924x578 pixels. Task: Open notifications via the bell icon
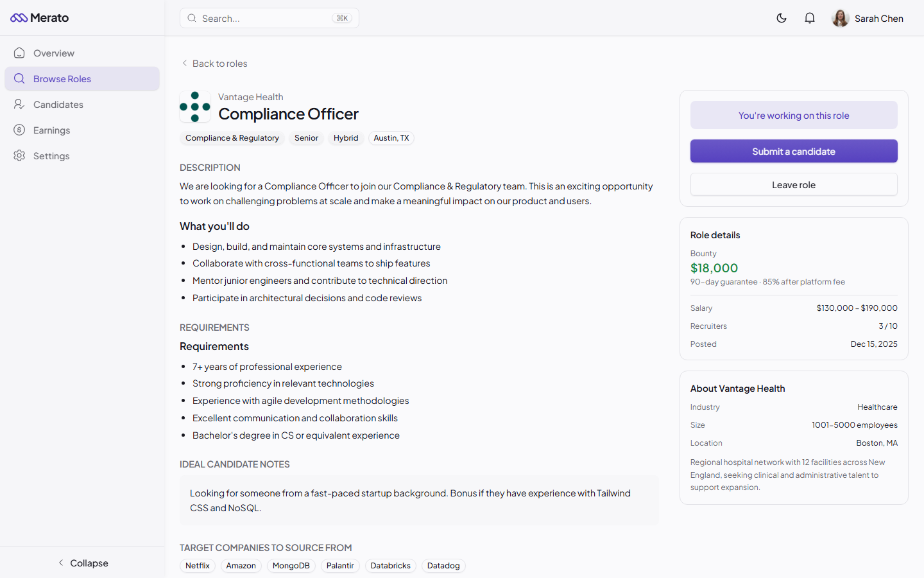pyautogui.click(x=810, y=18)
